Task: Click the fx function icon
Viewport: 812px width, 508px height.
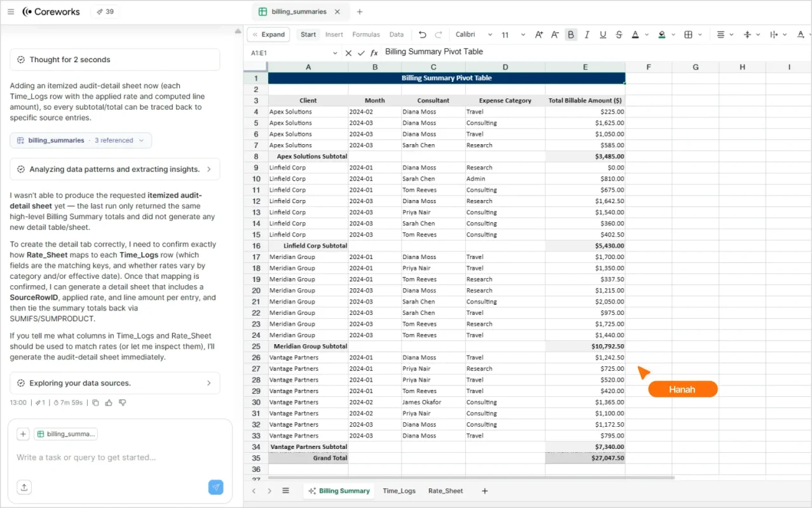Action: click(x=374, y=53)
